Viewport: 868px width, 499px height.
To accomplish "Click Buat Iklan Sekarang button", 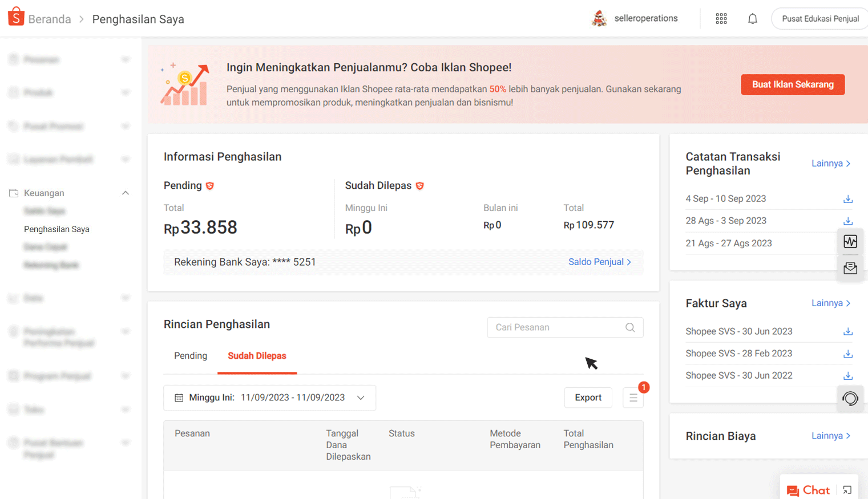I will tap(793, 84).
